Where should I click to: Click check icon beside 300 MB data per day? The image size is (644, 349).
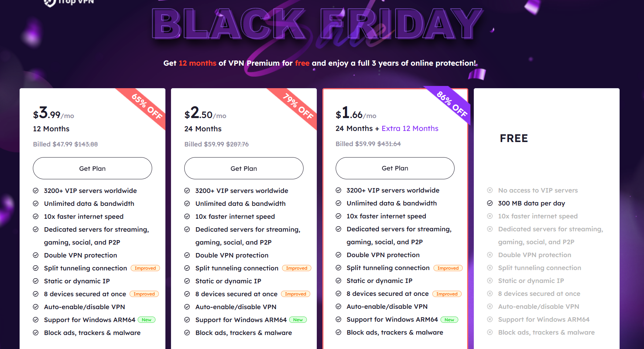coord(490,203)
